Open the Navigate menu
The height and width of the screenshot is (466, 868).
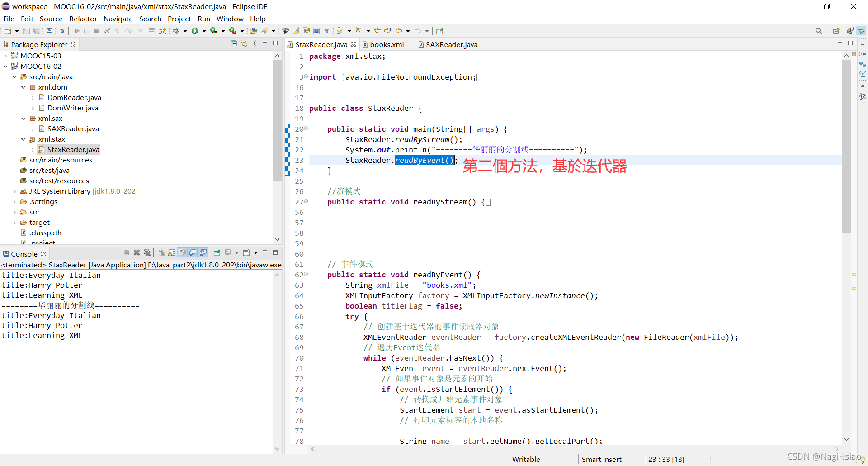point(118,19)
